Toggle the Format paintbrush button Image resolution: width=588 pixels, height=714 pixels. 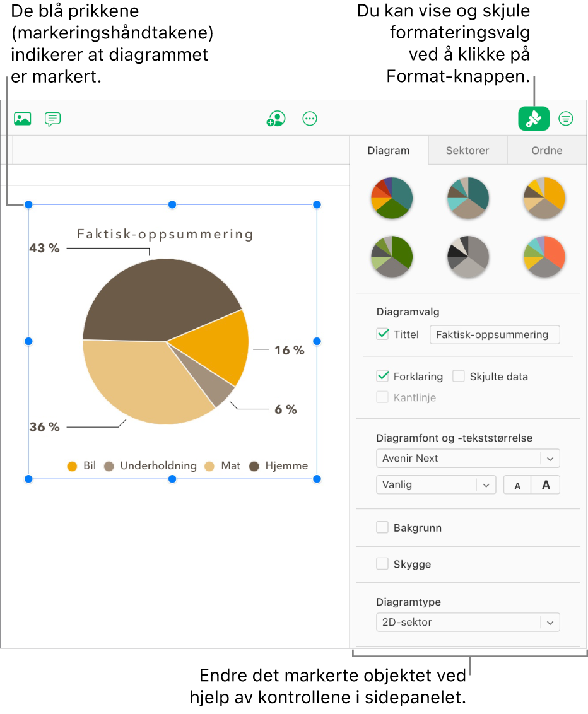[x=534, y=119]
